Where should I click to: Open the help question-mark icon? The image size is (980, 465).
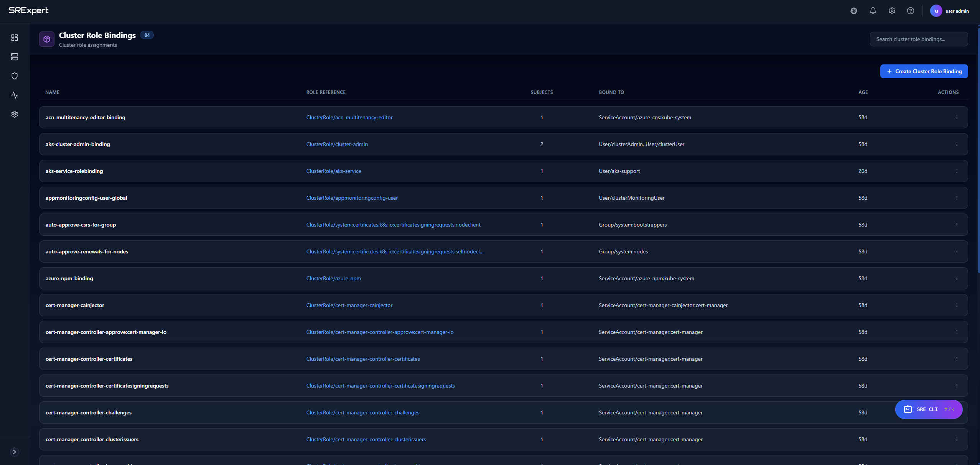911,11
